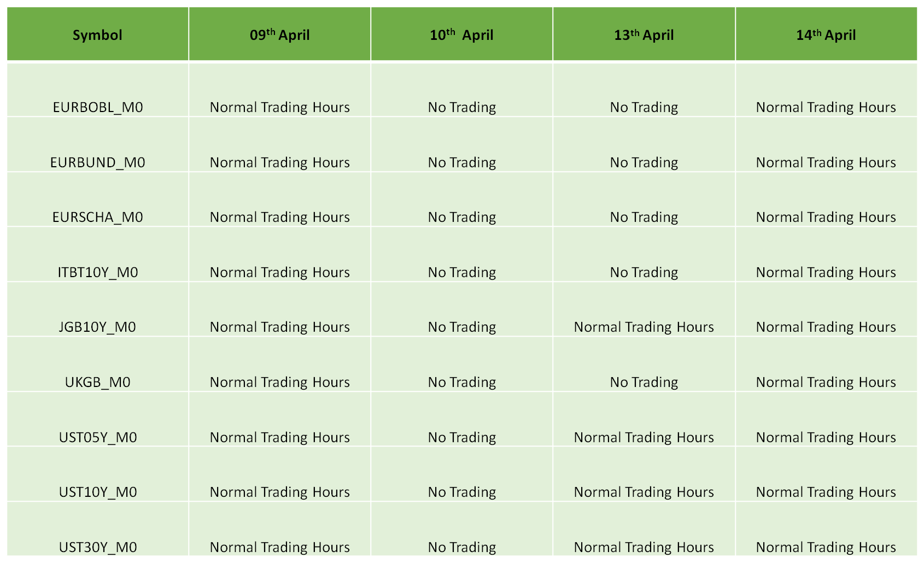Select the EURBOBL_M0 symbol cell

point(98,90)
